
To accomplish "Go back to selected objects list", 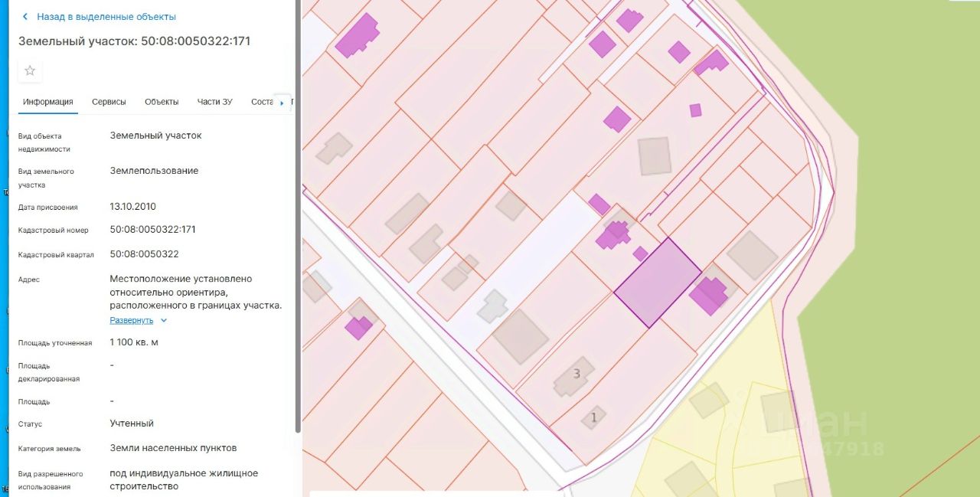I will 106,16.
